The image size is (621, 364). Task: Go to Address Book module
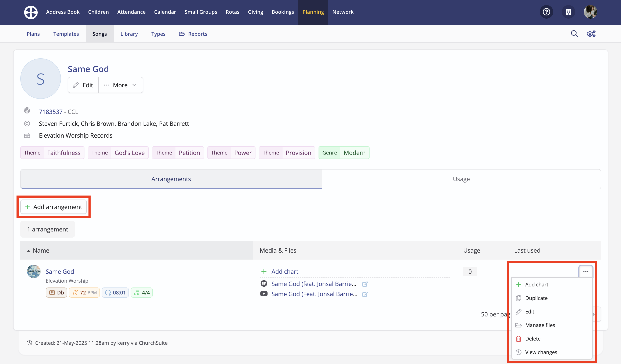tap(63, 12)
